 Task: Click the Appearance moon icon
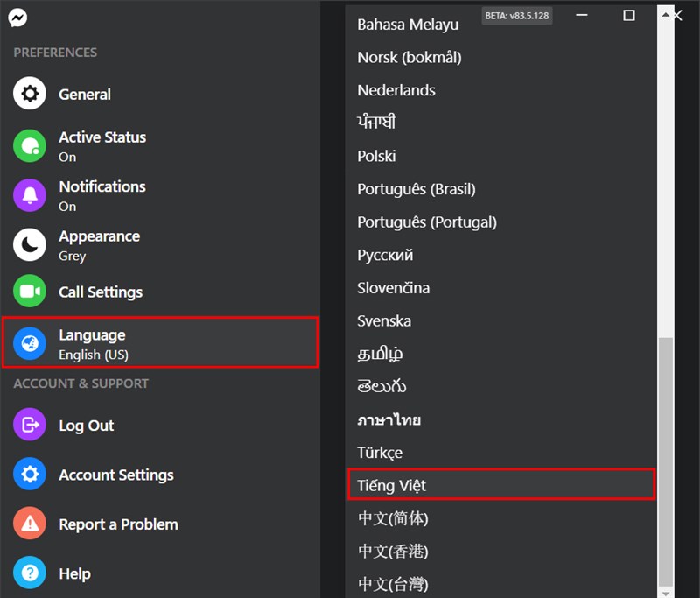tap(30, 245)
